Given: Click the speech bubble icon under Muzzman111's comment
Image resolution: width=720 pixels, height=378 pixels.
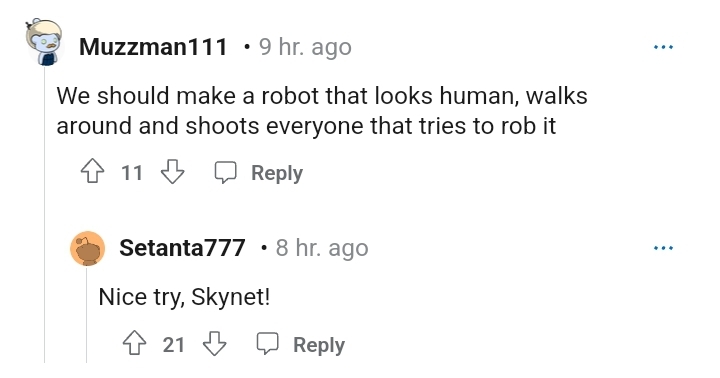Looking at the screenshot, I should click(x=225, y=172).
